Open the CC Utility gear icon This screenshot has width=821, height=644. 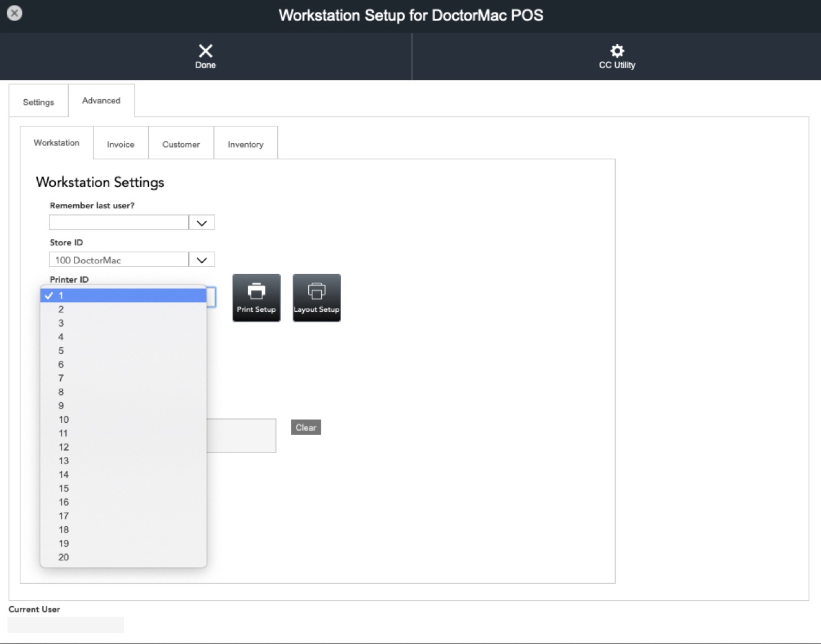click(x=617, y=51)
